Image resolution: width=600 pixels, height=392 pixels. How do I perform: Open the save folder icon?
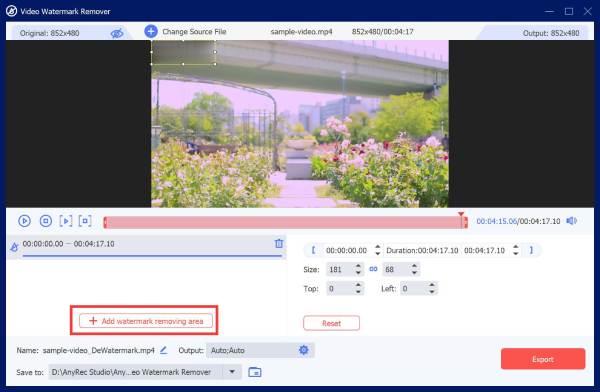(x=254, y=372)
